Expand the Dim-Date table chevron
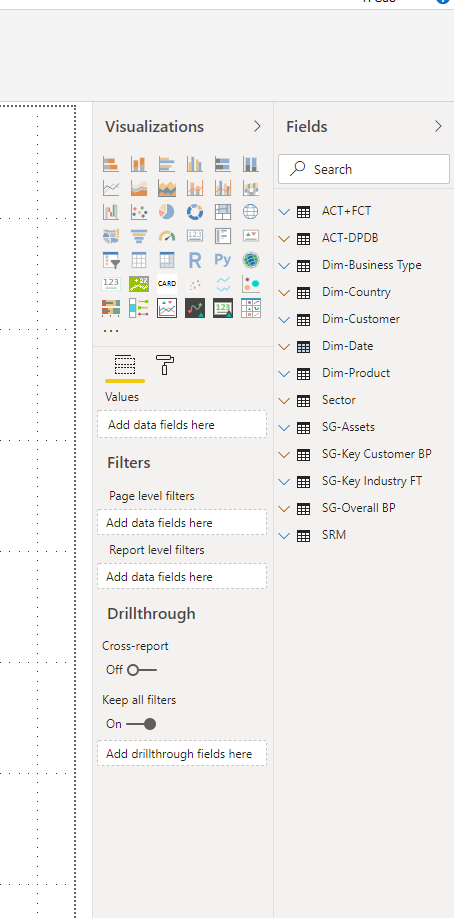The height and width of the screenshot is (918, 454). pyautogui.click(x=284, y=347)
